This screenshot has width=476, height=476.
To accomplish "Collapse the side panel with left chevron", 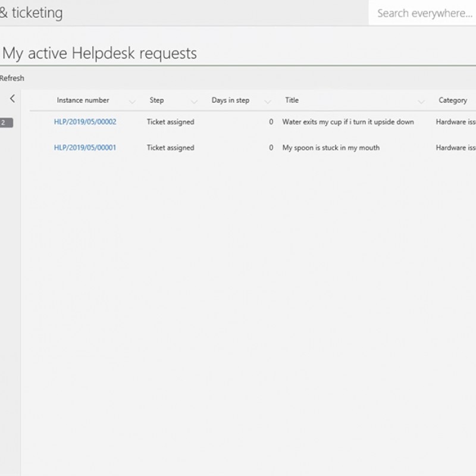I will click(x=12, y=99).
